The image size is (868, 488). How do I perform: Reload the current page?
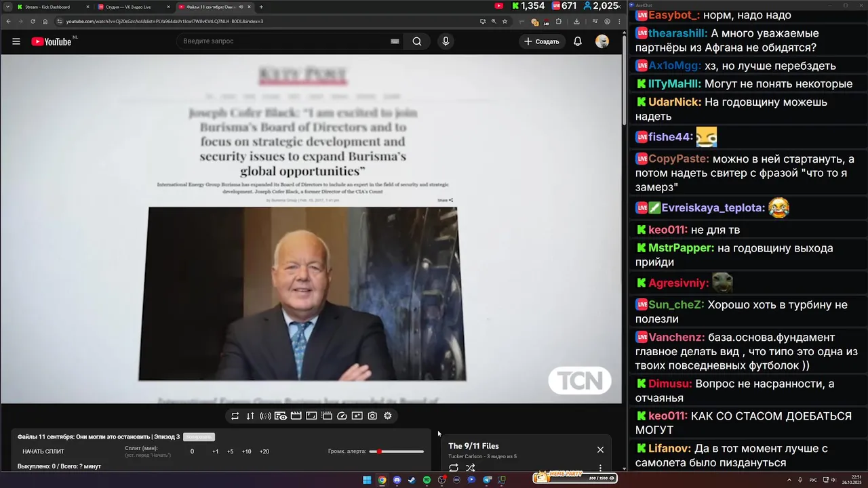click(x=33, y=21)
